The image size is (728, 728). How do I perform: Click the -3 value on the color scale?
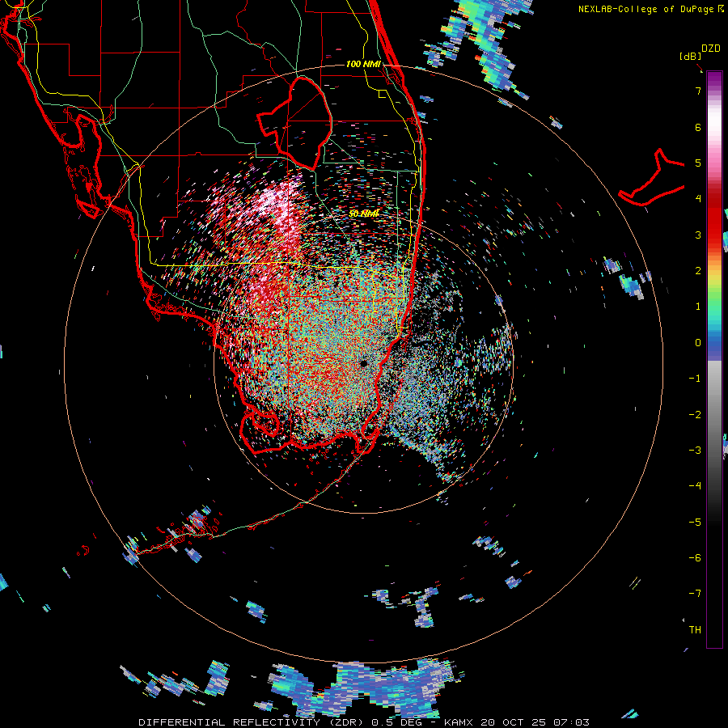click(695, 450)
